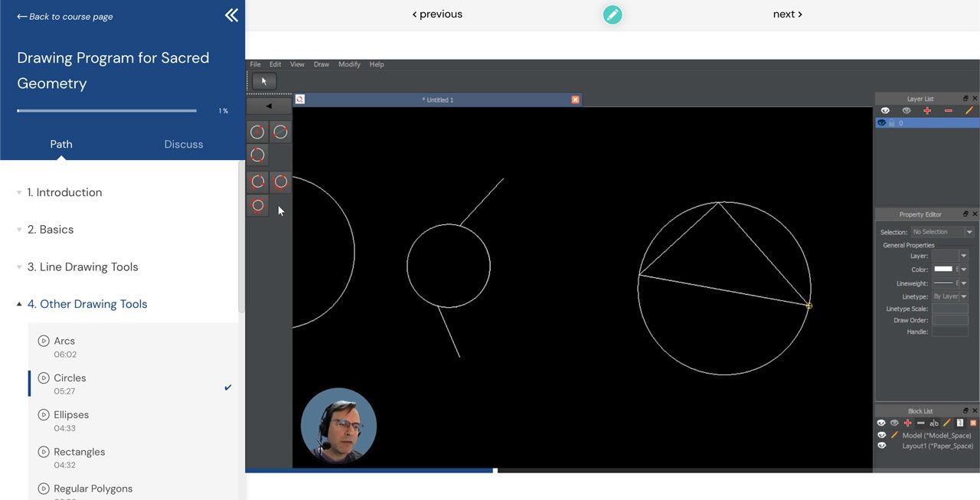
Task: Collapse 4. Other Drawing Tools section
Action: [87, 304]
